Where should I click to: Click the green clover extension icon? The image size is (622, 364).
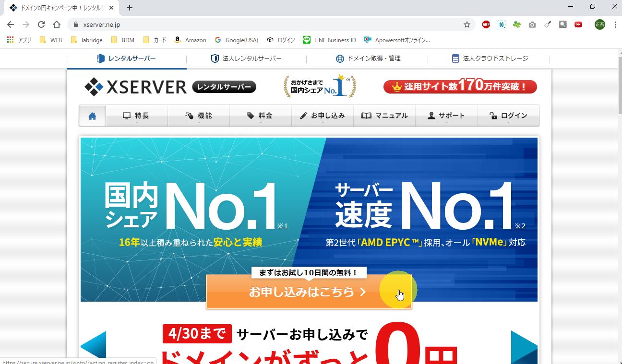[517, 24]
